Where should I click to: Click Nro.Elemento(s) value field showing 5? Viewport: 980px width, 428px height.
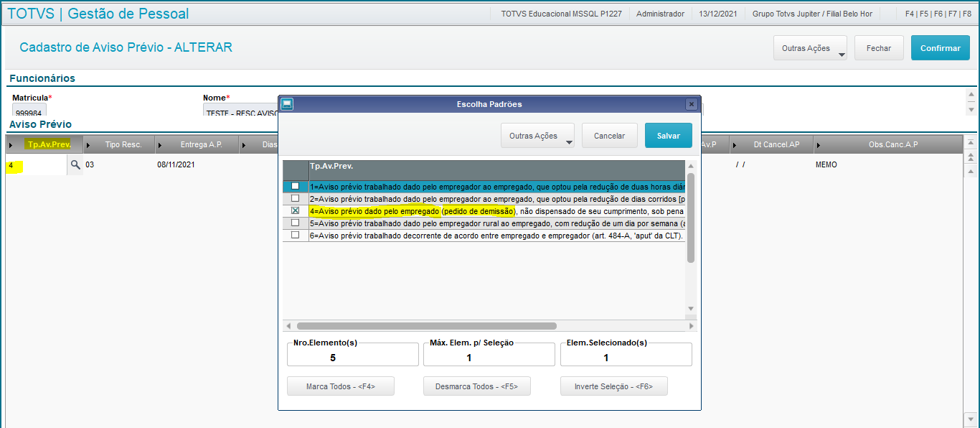352,356
